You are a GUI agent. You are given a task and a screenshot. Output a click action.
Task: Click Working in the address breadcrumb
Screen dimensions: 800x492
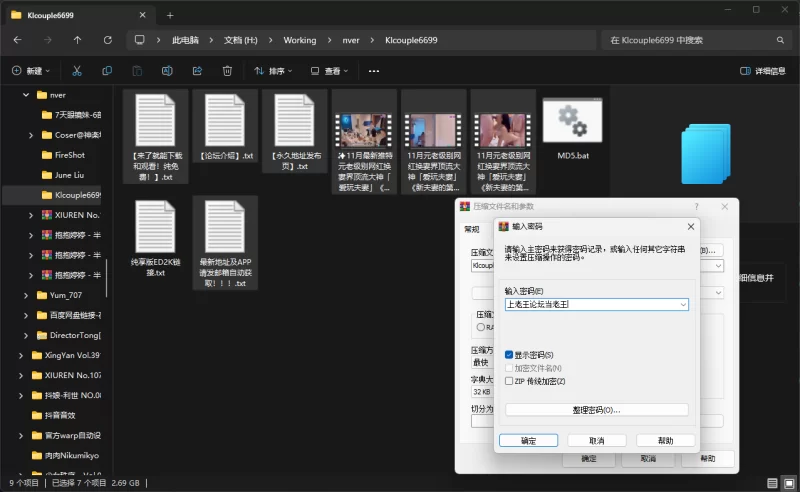(299, 40)
